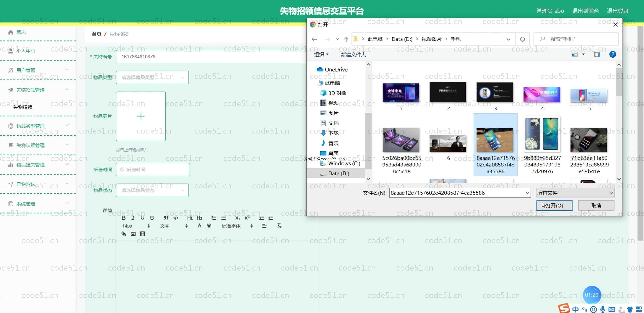
Task: Open file type filter 所有文件
Action: coord(575,193)
